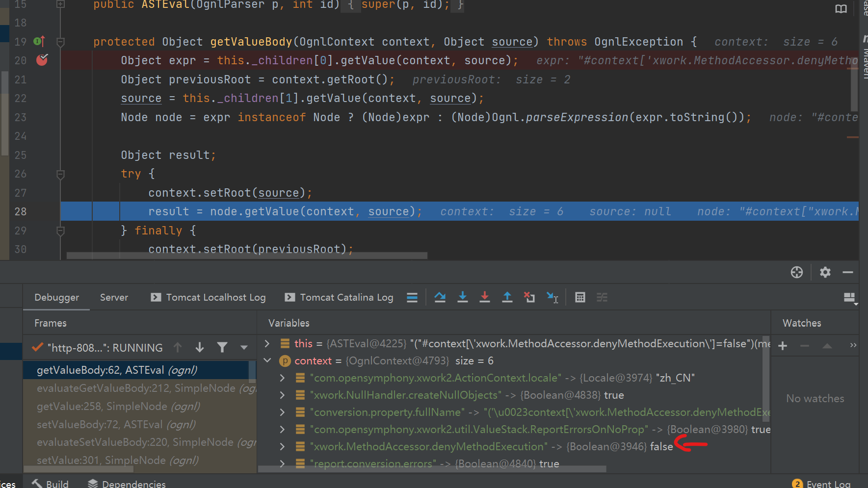This screenshot has width=868, height=488.
Task: Show more watches actions chevron
Action: pos(853,345)
